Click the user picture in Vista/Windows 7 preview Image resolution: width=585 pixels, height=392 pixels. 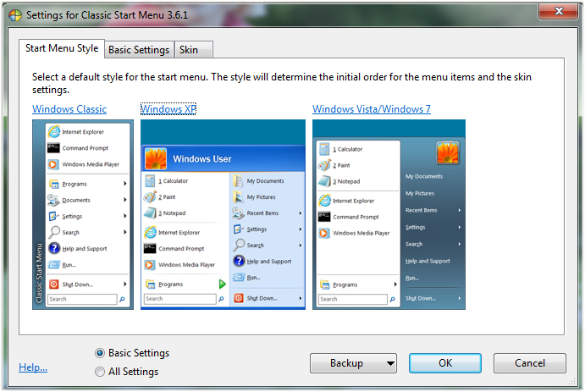[447, 152]
